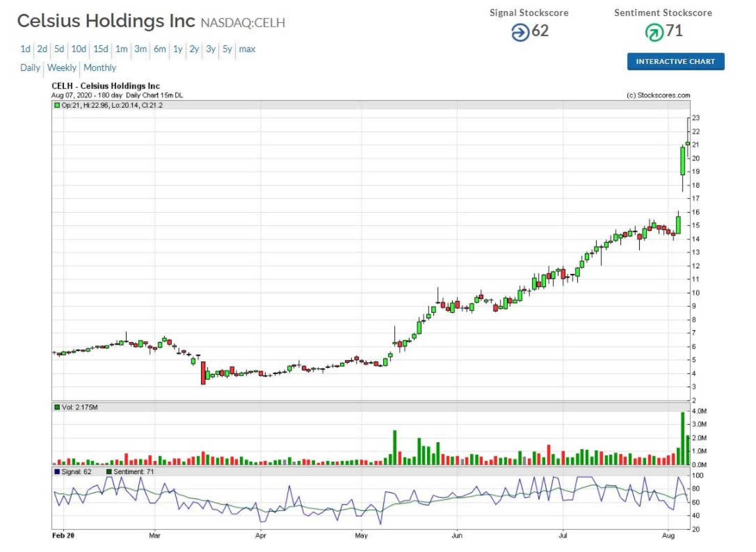The height and width of the screenshot is (552, 756).
Task: Click the signal score value 62
Action: point(540,31)
